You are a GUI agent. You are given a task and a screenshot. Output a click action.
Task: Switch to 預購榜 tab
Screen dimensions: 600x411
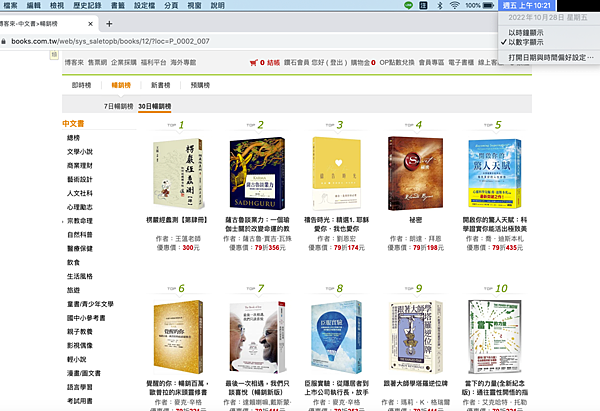click(x=200, y=85)
